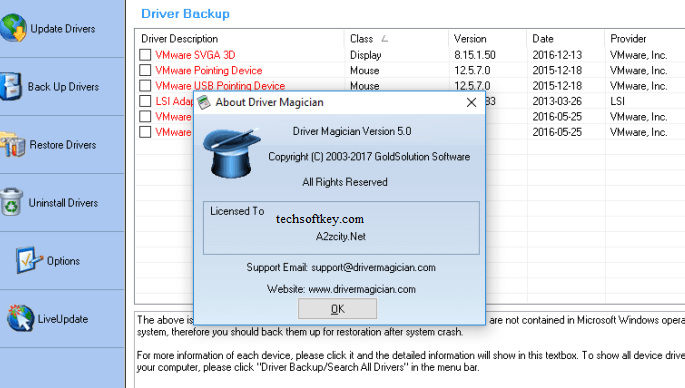Screen dimensions: 685x388
Task: Click version 8.15.1.50 cell
Action: pos(475,55)
